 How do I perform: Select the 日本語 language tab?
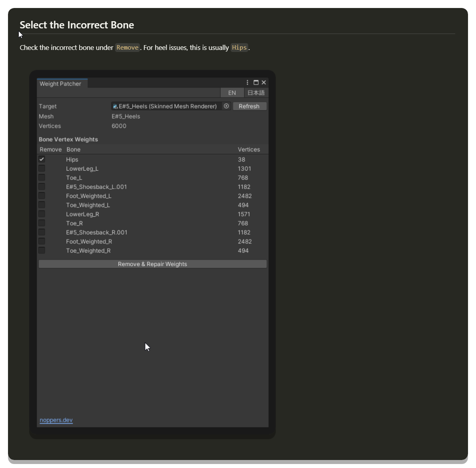click(x=256, y=93)
